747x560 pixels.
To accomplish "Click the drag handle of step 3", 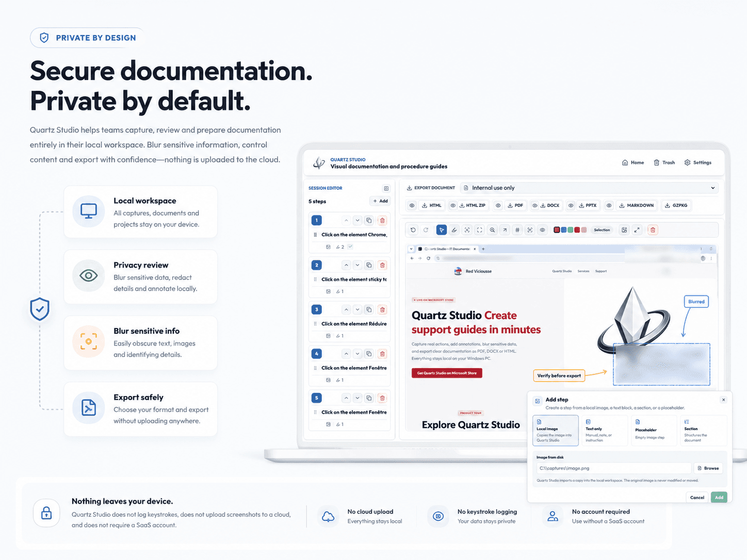I will tap(315, 324).
